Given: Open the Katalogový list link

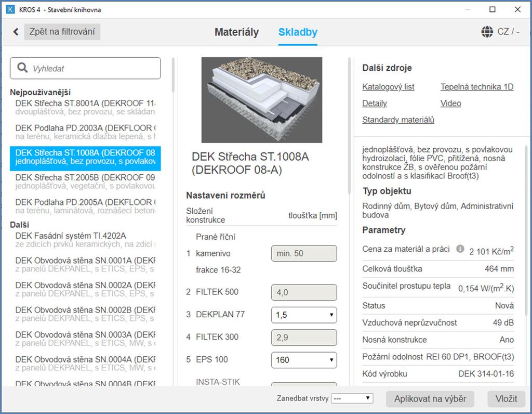Looking at the screenshot, I should click(388, 87).
